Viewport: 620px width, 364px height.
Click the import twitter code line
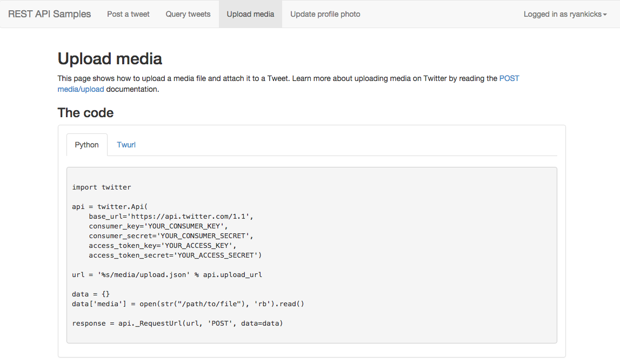(x=101, y=187)
